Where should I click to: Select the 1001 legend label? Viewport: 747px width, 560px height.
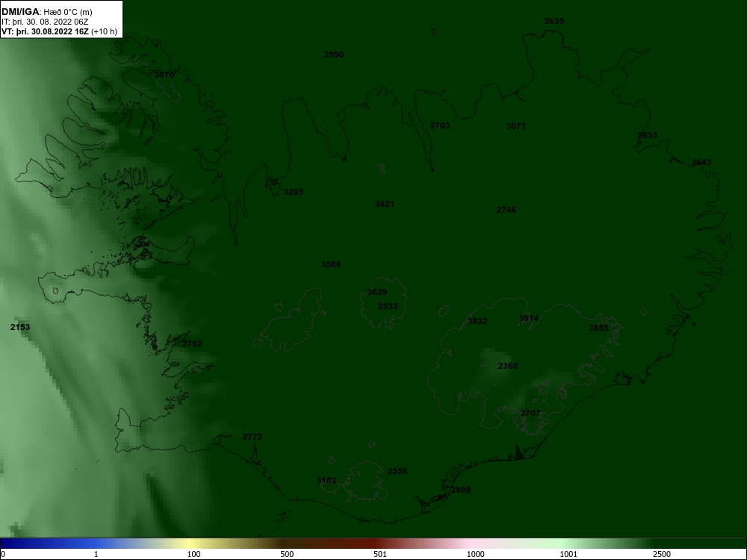coord(568,554)
